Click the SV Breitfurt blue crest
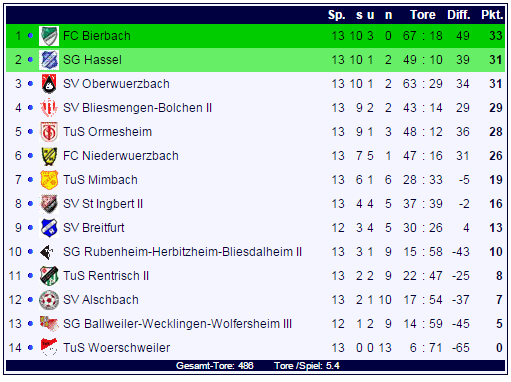This screenshot has width=511, height=382. tap(49, 228)
